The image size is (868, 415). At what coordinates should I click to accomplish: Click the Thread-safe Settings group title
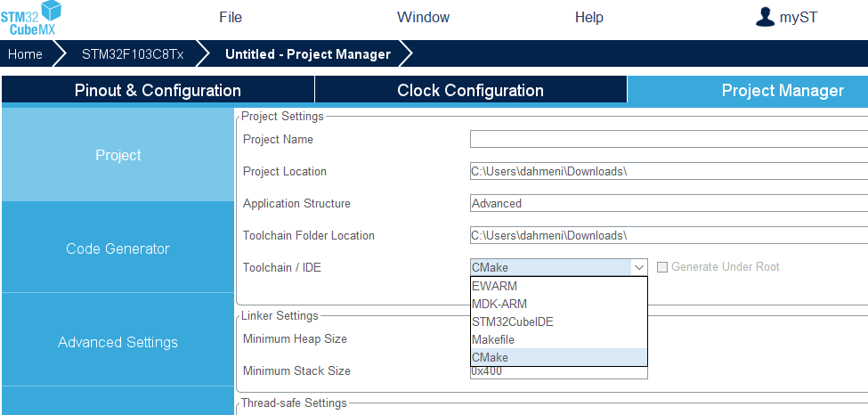tap(294, 403)
